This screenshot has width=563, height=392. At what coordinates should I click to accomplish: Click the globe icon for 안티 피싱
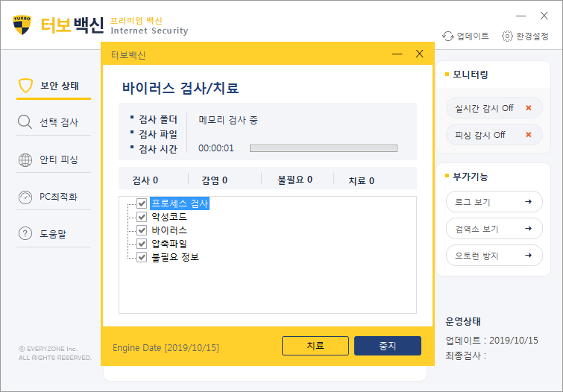tap(25, 159)
